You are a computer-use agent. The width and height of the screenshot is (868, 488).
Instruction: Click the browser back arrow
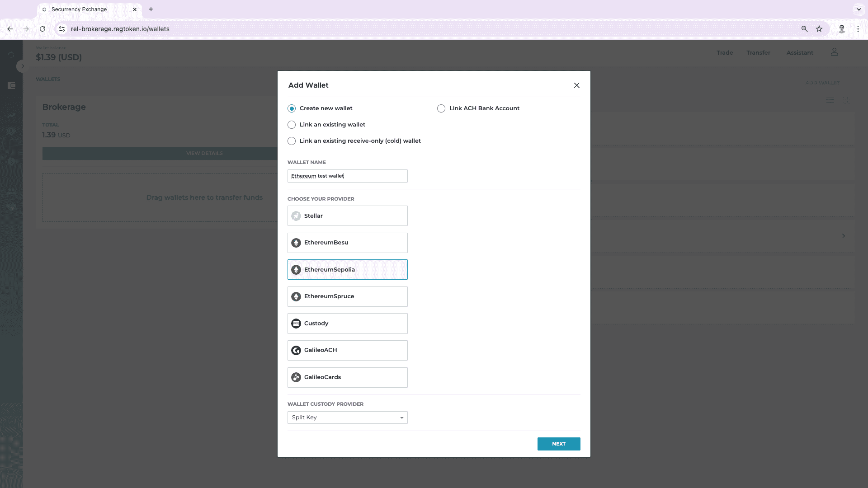(10, 29)
